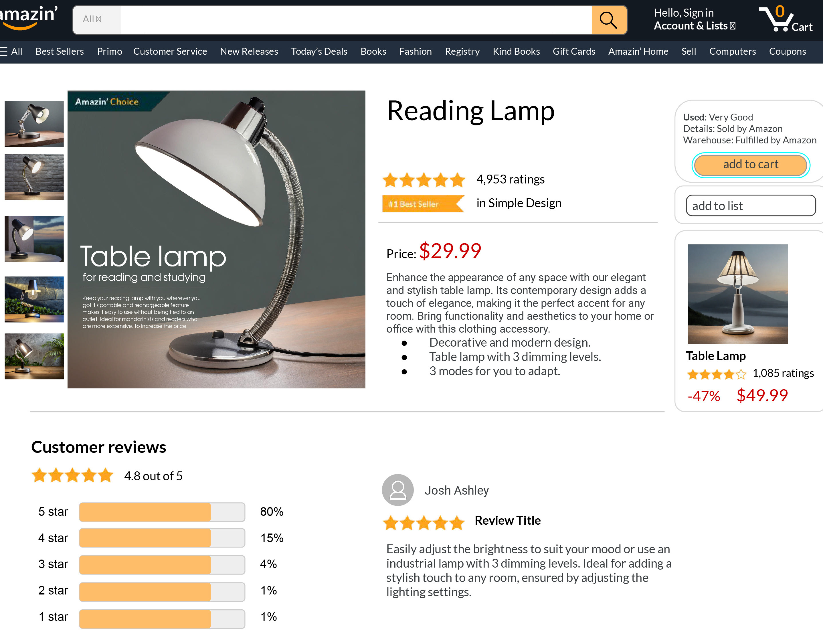Open Today's Deals in navigation bar

pyautogui.click(x=319, y=51)
